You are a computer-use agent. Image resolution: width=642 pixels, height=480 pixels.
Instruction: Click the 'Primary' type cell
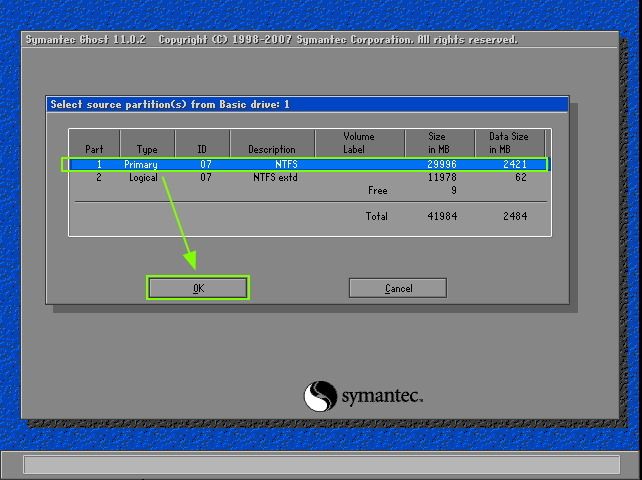(141, 165)
